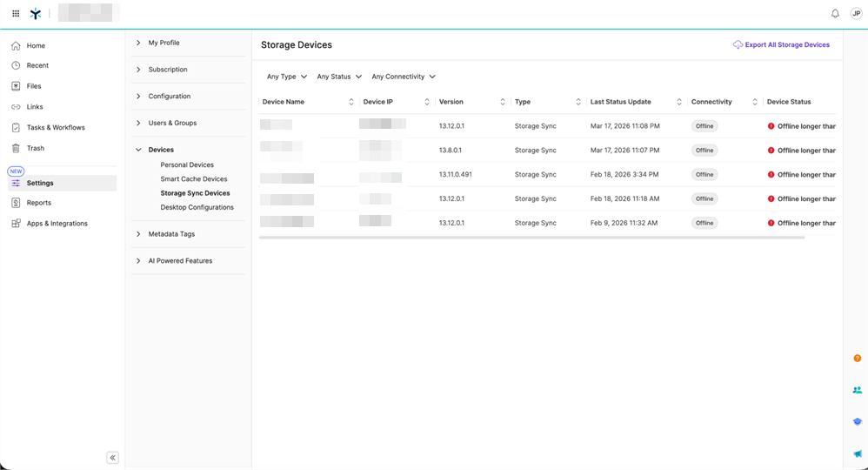868x470 pixels.
Task: Click the Files icon in sidebar
Action: click(x=16, y=86)
